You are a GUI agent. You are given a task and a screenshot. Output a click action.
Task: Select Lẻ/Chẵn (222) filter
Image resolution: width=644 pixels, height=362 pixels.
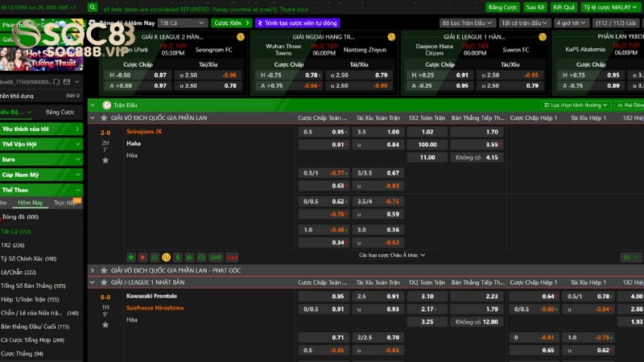tap(19, 272)
